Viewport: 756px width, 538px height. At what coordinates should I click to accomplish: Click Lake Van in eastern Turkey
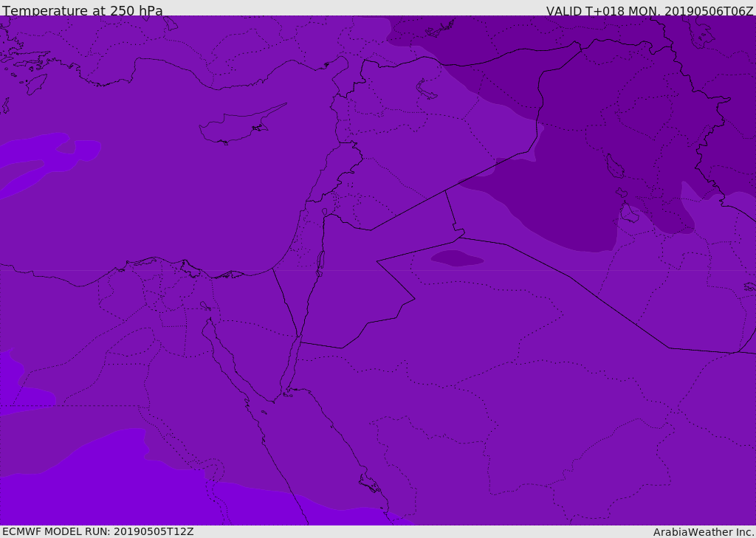coord(427,89)
